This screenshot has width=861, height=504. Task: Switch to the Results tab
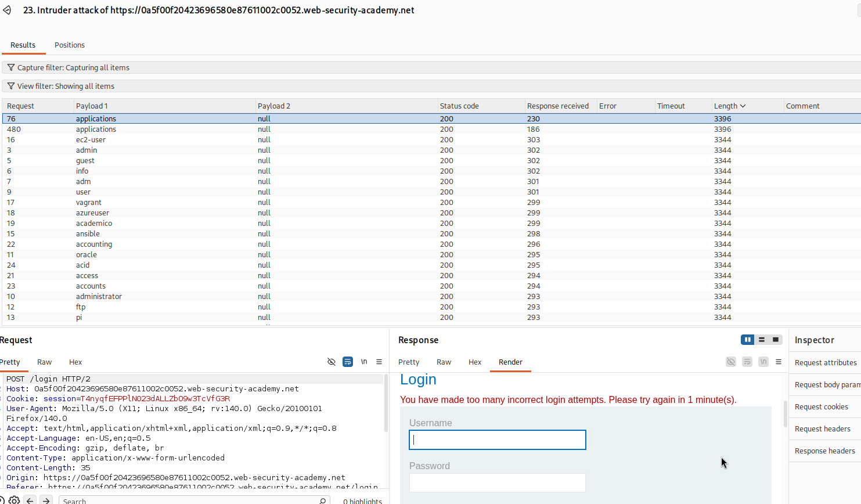(23, 45)
